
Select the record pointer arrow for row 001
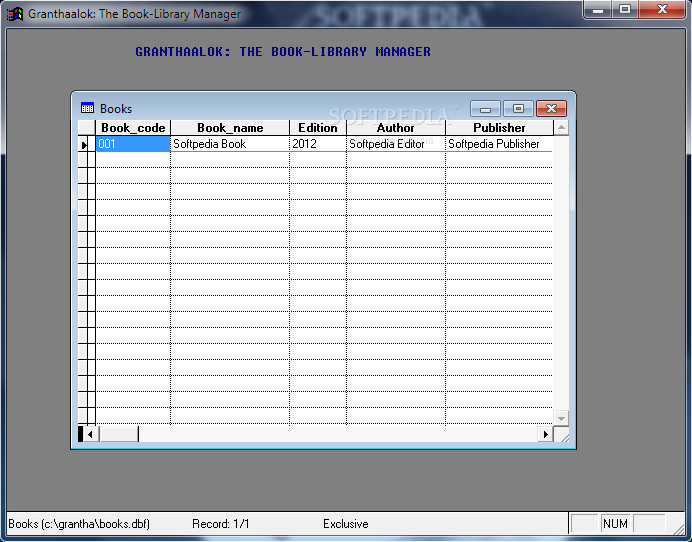coord(83,144)
